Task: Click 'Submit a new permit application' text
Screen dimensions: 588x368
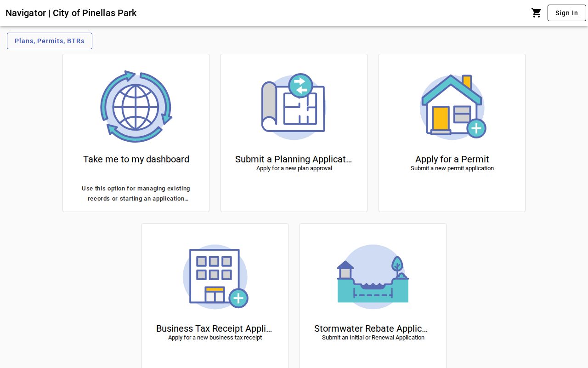Action: (452, 168)
